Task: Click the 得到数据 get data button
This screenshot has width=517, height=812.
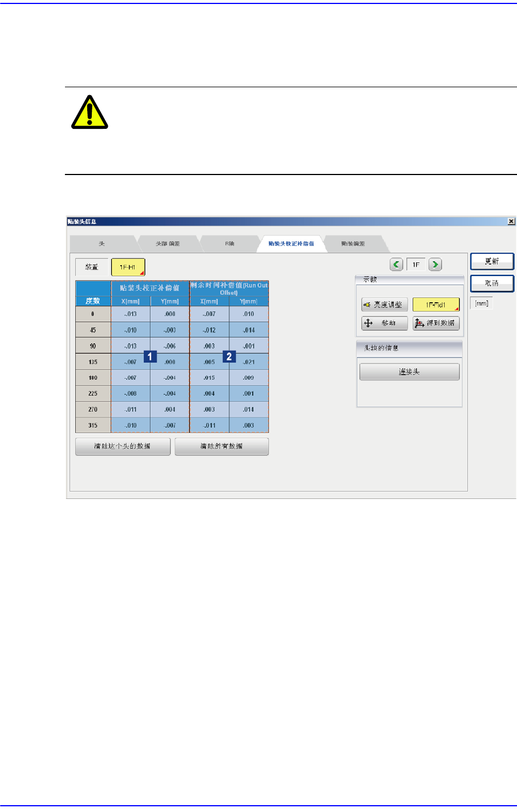Action: 436,323
